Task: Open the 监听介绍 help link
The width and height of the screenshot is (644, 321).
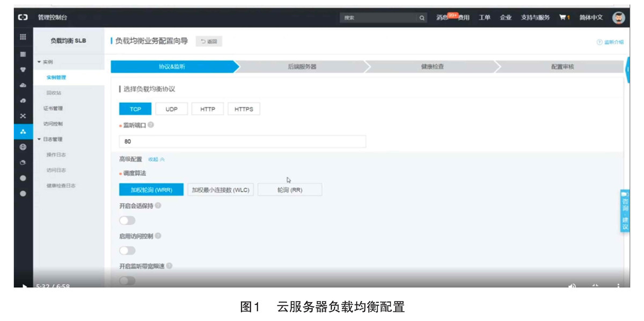Action: 610,42
